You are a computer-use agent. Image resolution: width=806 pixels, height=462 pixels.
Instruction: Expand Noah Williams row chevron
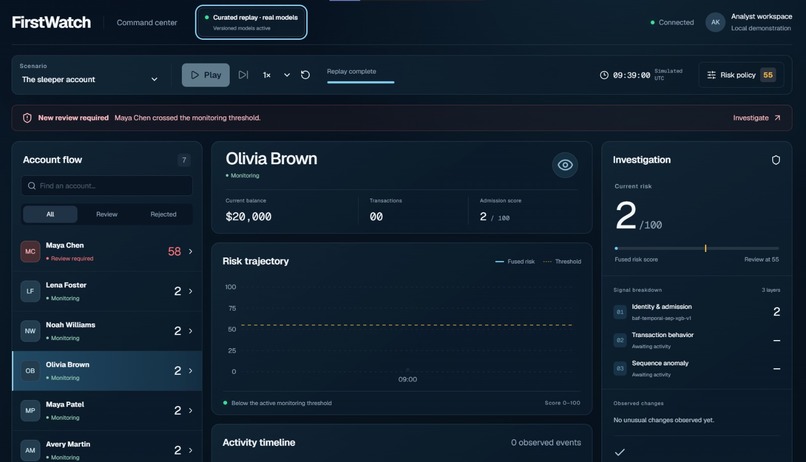tap(191, 331)
